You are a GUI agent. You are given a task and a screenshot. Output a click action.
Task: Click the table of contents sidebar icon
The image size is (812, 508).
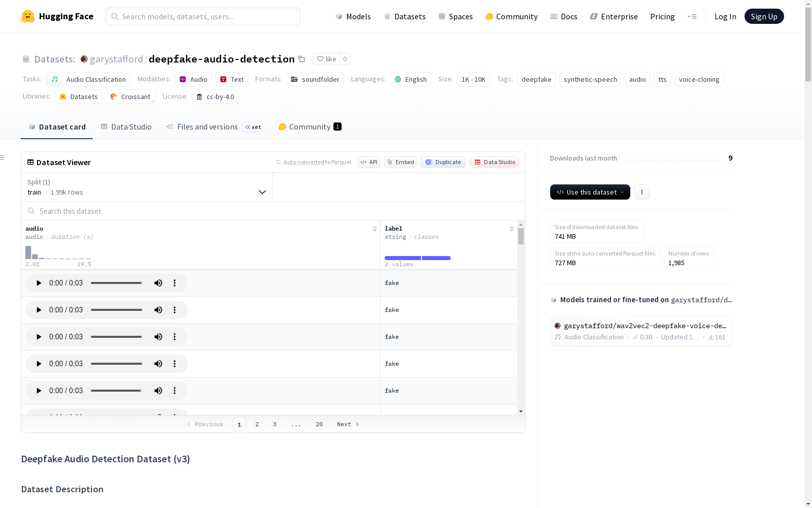point(3,157)
